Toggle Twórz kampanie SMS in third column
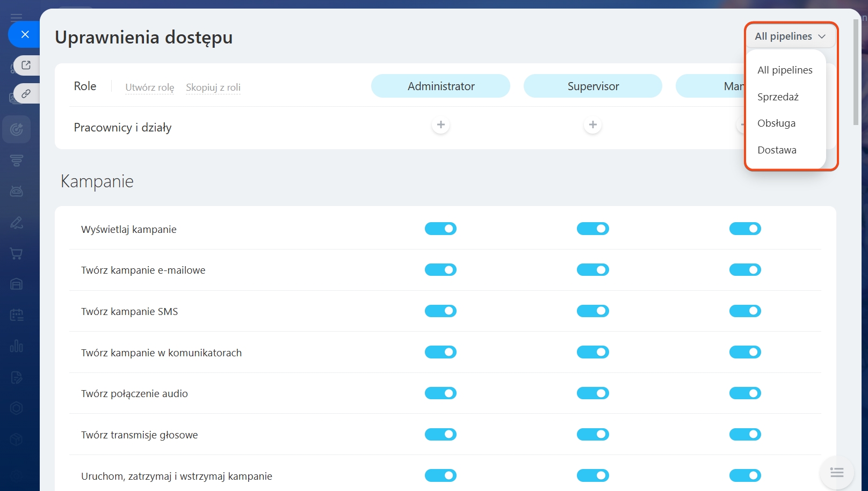 [x=745, y=311]
